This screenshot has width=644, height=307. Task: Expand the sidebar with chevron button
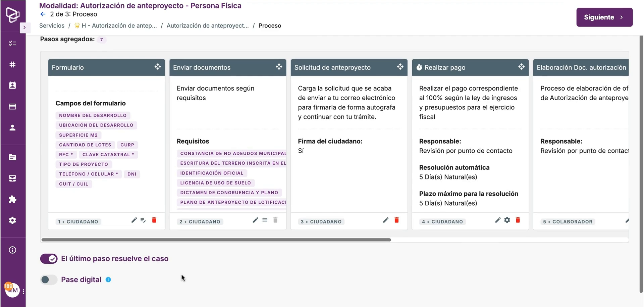[24, 28]
